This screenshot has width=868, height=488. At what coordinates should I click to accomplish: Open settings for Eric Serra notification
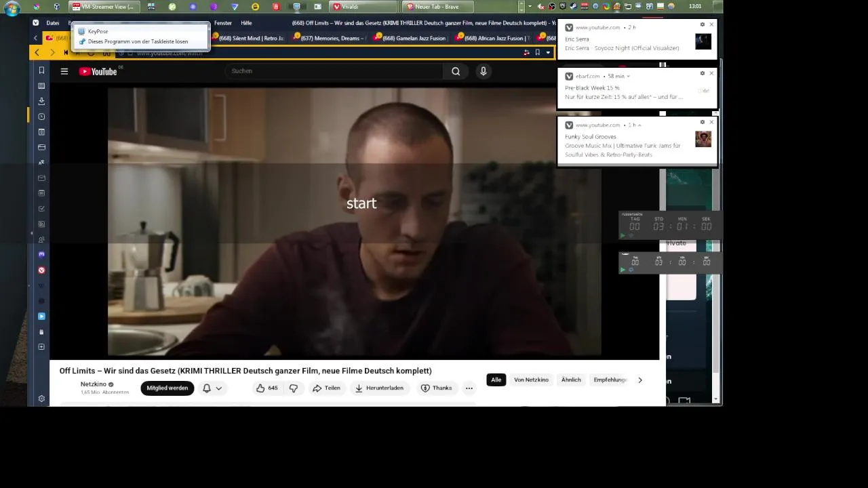tap(703, 24)
